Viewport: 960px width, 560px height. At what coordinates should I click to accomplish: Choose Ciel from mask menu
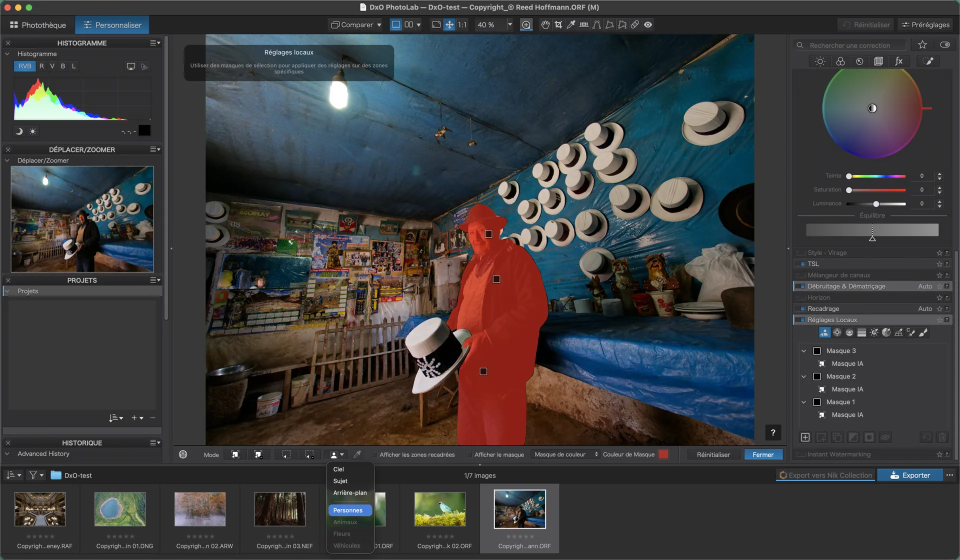(x=338, y=469)
